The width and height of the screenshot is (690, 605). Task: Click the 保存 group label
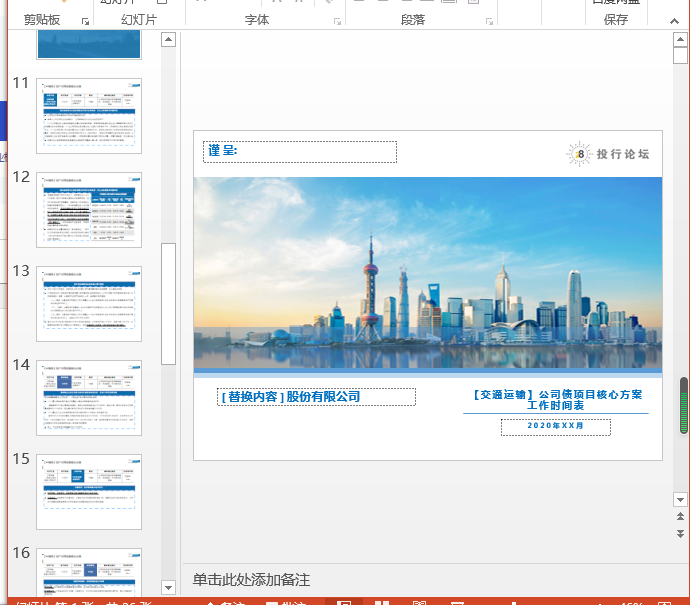point(616,20)
